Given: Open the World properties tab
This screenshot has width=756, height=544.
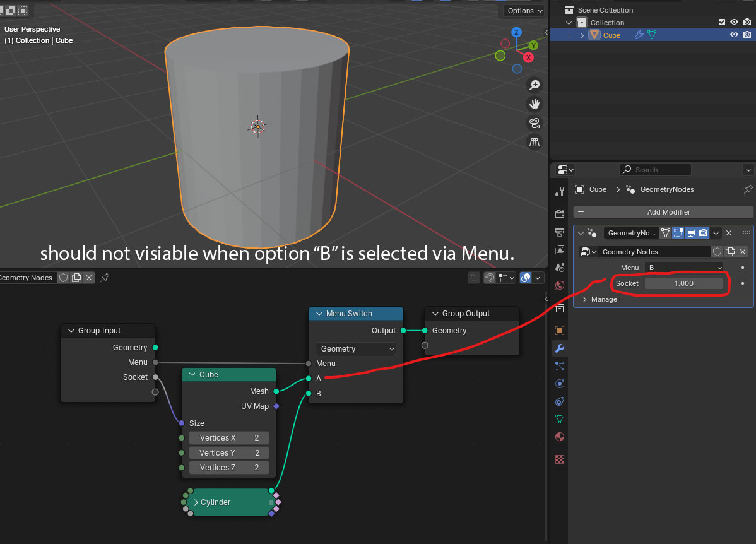Looking at the screenshot, I should pos(559,285).
